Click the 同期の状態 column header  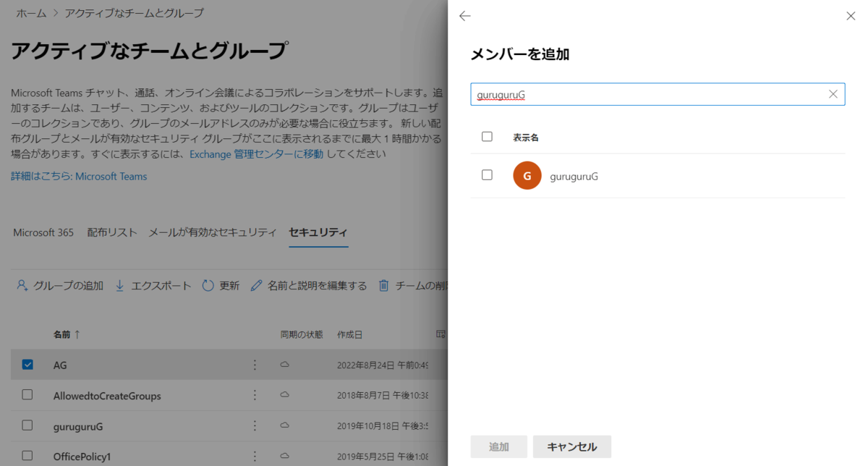tap(302, 335)
